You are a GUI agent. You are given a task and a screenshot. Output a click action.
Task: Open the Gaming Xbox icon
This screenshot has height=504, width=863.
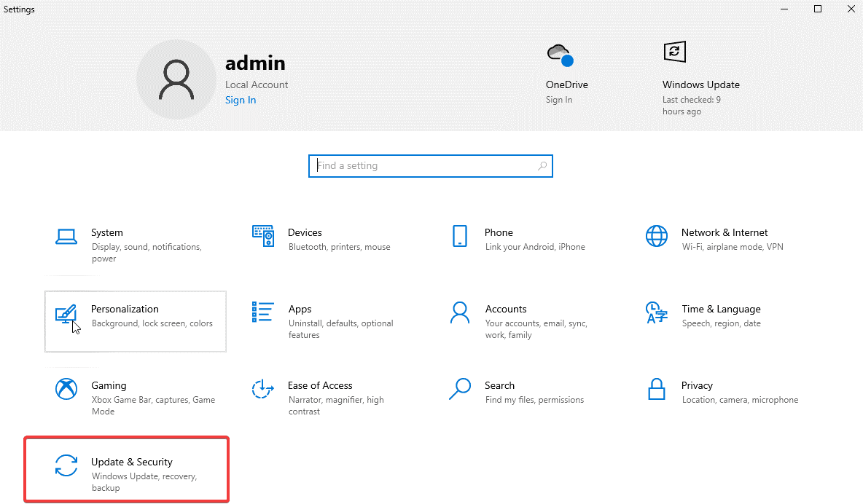point(66,389)
